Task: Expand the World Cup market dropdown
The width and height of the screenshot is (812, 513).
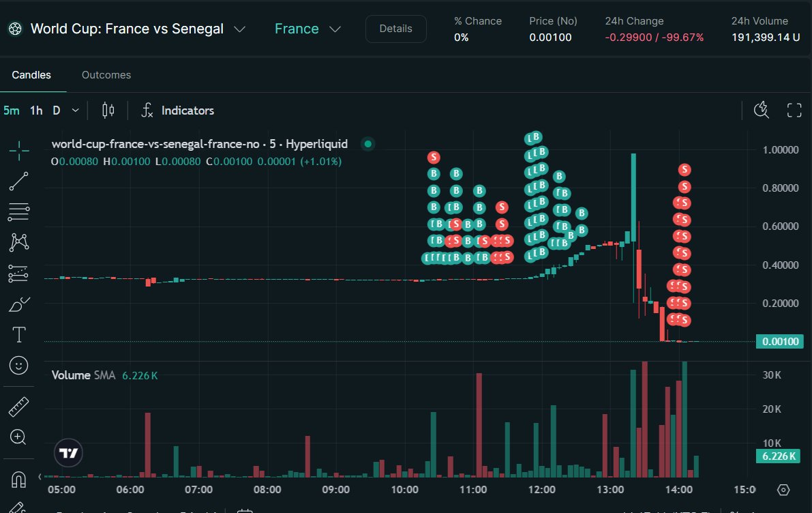Action: 239,29
